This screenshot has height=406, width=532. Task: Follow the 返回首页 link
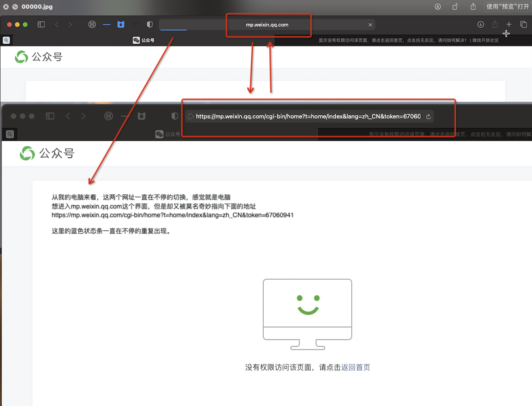(355, 367)
